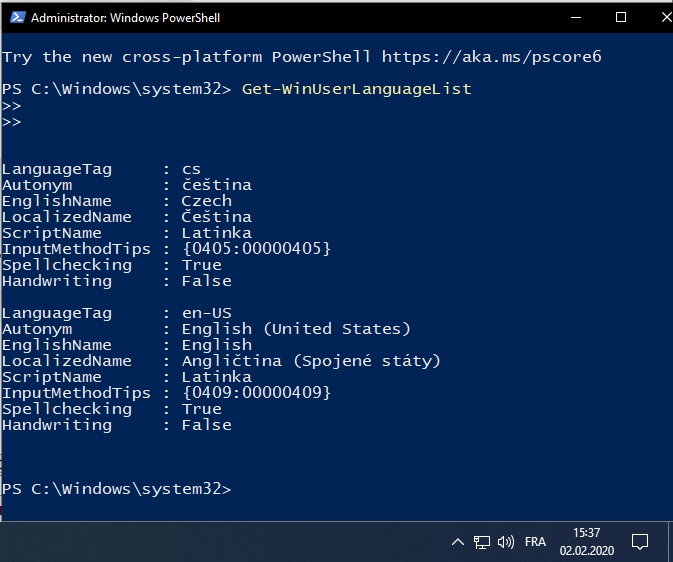Click the "Angličtina (Spojené státy)" localized name
The image size is (673, 562).
[311, 361]
